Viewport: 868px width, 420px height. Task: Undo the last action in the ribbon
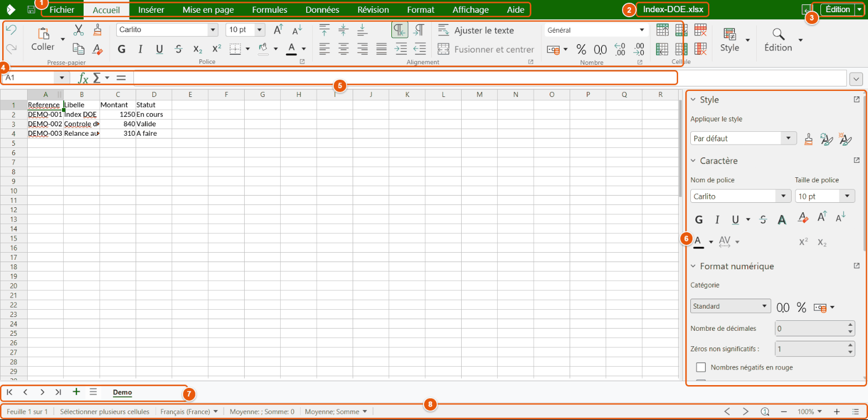[11, 30]
